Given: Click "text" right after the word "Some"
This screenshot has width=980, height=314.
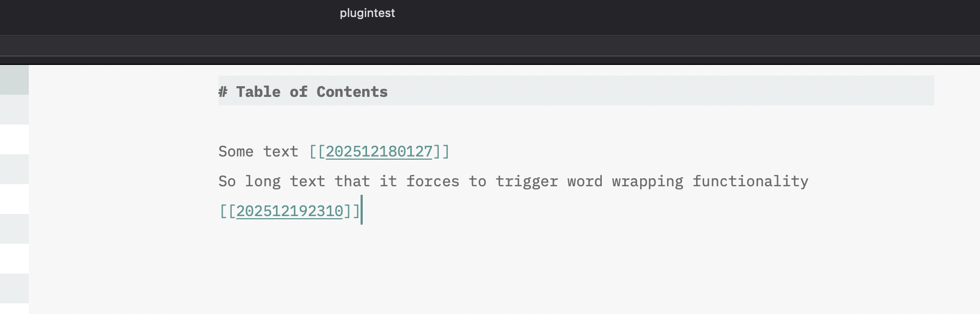Looking at the screenshot, I should 281,152.
